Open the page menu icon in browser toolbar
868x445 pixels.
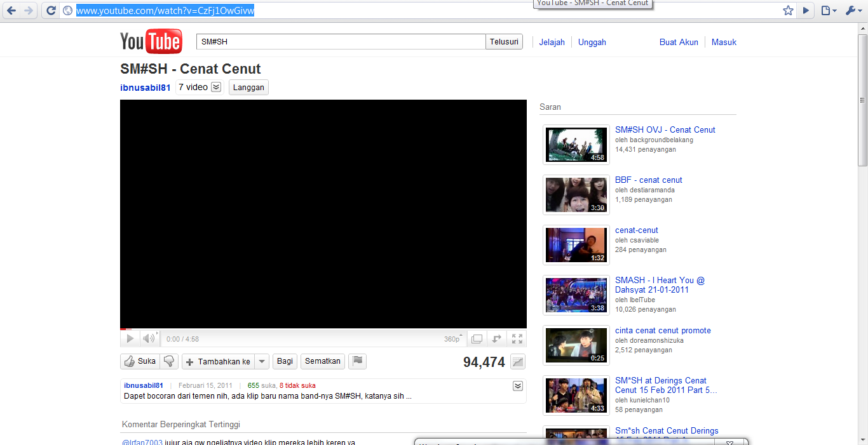point(828,11)
